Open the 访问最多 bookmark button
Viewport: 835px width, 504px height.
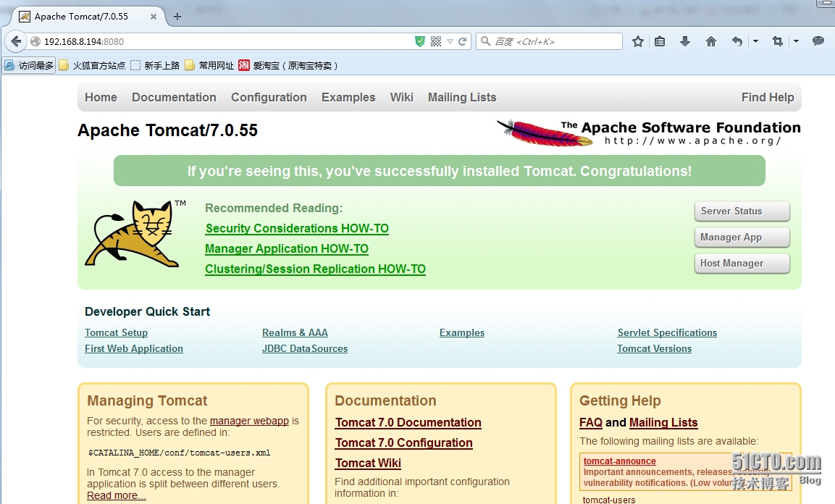[x=29, y=65]
